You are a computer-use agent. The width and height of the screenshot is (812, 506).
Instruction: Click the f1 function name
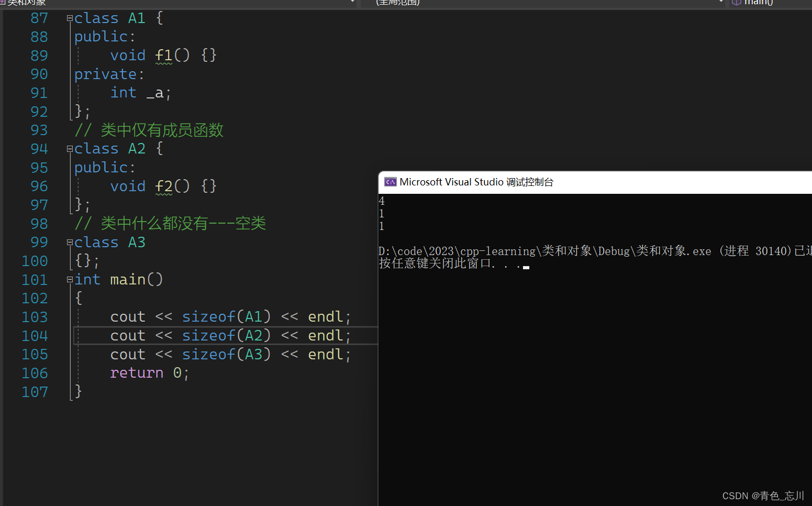tap(164, 56)
